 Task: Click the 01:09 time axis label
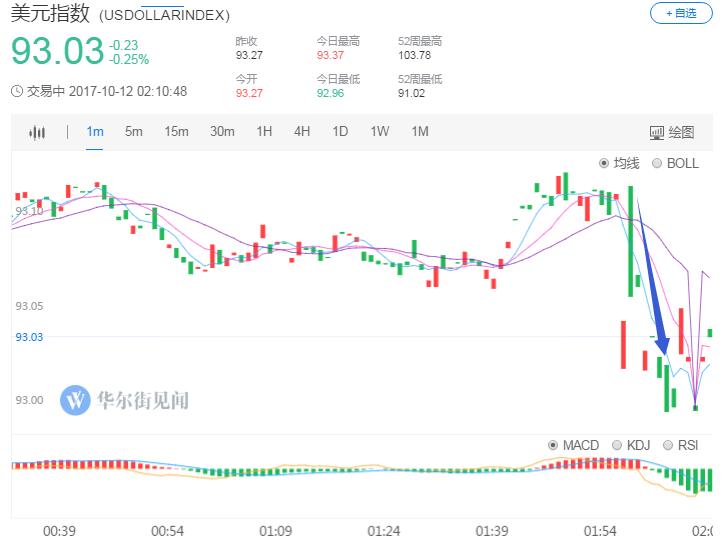click(275, 531)
